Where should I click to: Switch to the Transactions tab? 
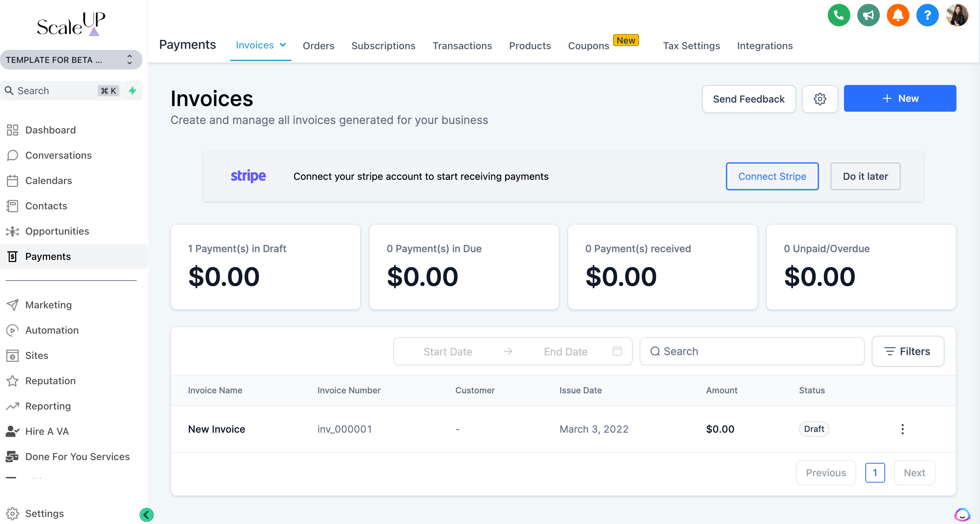462,46
